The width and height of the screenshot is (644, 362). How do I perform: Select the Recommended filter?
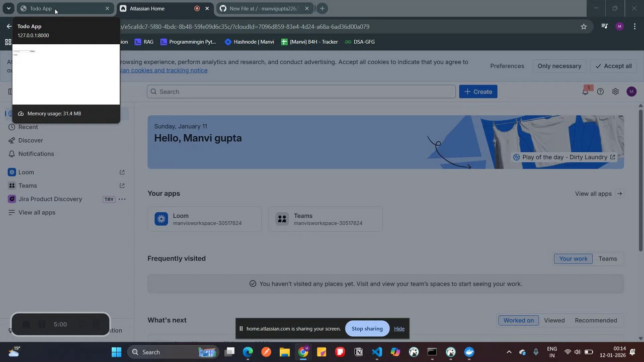click(x=596, y=320)
